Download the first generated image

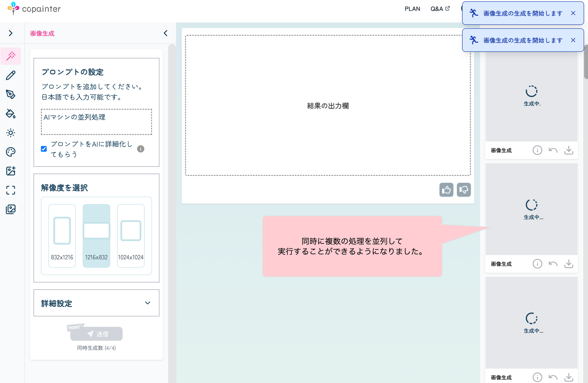(569, 150)
